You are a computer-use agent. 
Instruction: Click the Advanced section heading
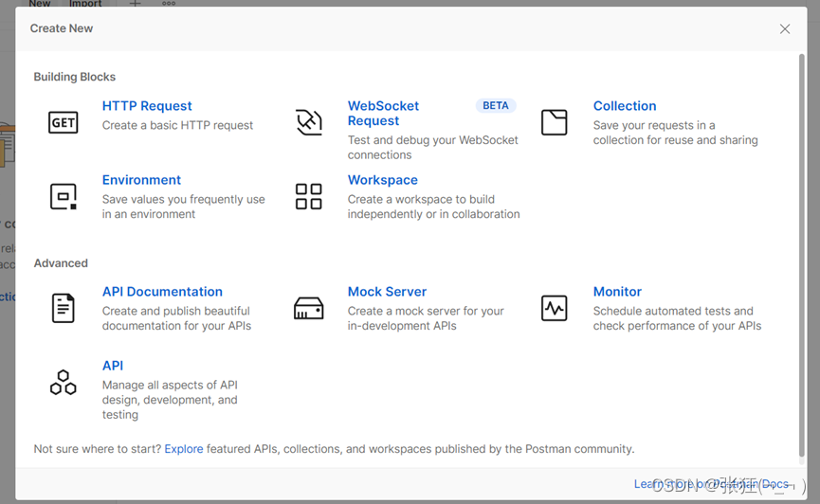coord(61,263)
